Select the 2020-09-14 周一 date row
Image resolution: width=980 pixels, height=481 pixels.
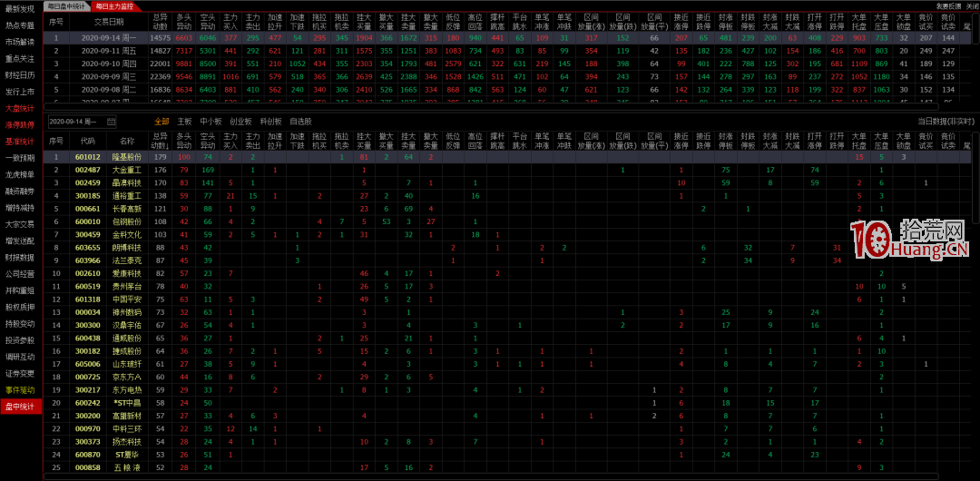507,37
